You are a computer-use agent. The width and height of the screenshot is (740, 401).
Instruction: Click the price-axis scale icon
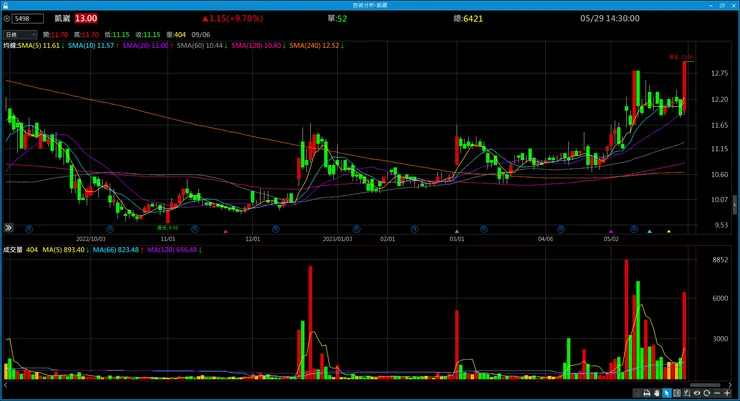coord(687,393)
